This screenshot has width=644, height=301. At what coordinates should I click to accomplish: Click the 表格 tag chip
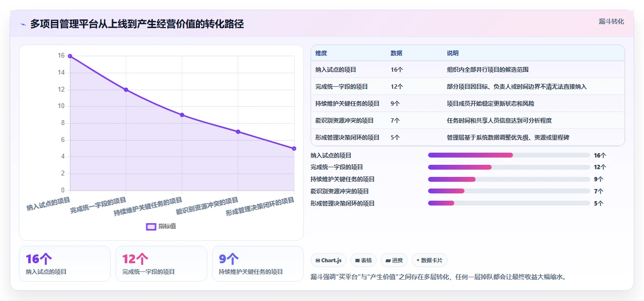[363, 260]
